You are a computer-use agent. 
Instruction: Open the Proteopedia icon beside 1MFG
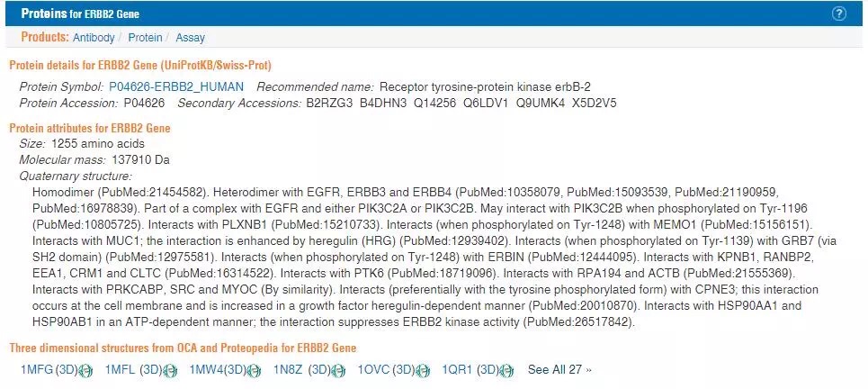[85, 370]
